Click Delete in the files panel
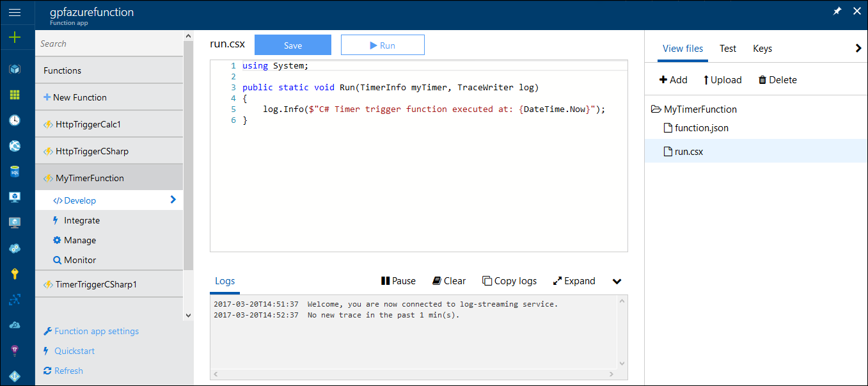 [777, 80]
